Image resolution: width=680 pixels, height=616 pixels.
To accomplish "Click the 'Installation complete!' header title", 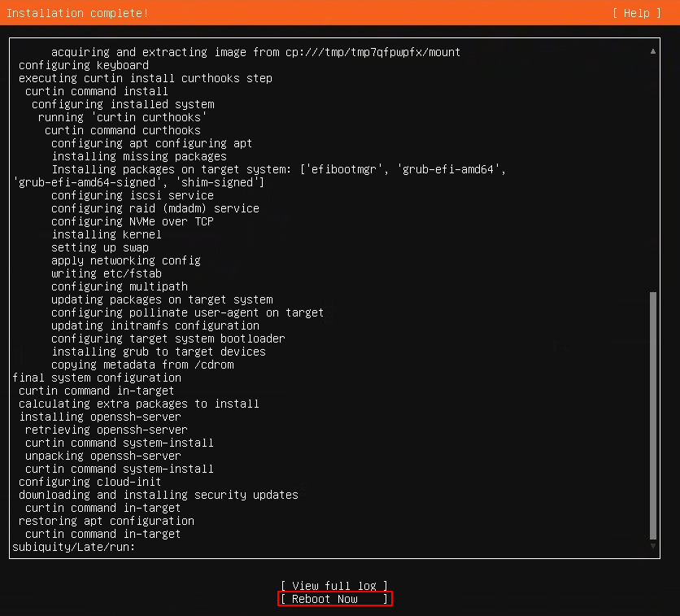I will pyautogui.click(x=77, y=13).
